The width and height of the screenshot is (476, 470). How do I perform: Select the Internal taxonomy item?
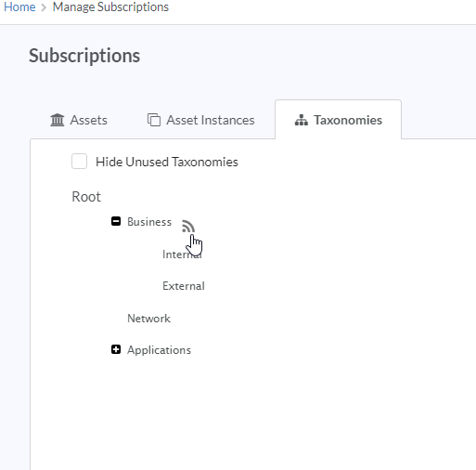click(182, 255)
